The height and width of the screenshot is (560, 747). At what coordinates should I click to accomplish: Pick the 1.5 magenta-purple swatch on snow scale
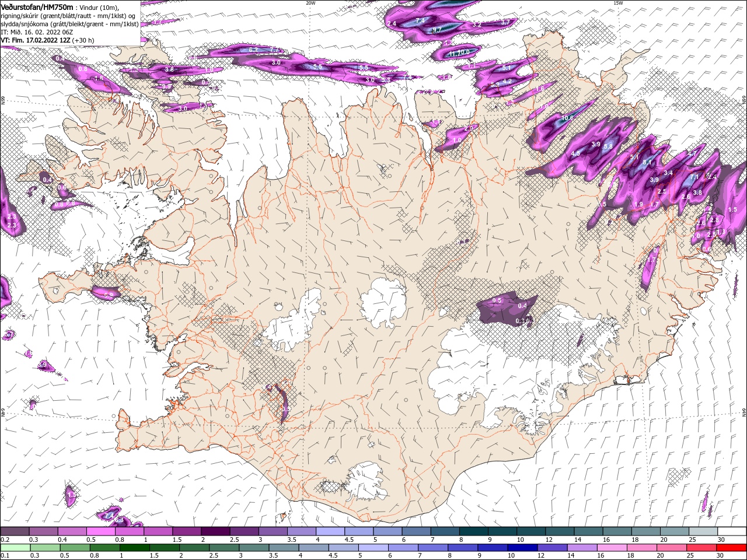tap(186, 531)
